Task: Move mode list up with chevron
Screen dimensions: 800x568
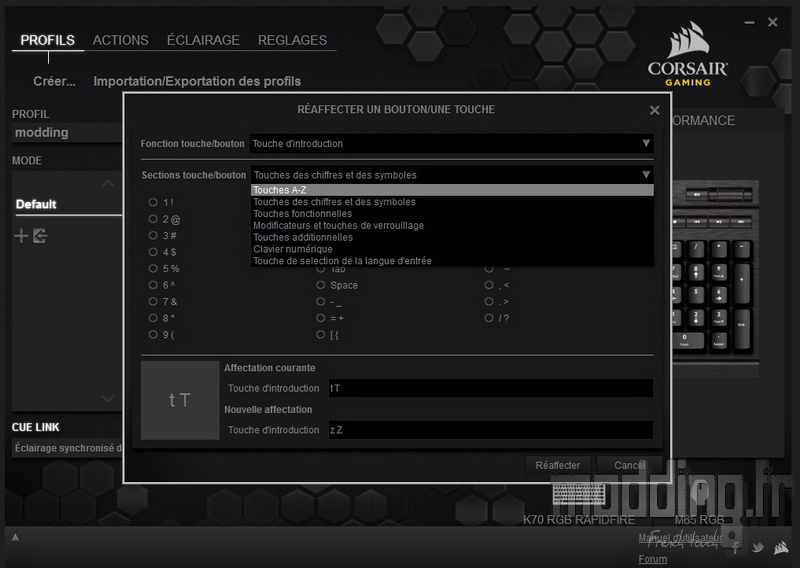Action: click(x=108, y=183)
